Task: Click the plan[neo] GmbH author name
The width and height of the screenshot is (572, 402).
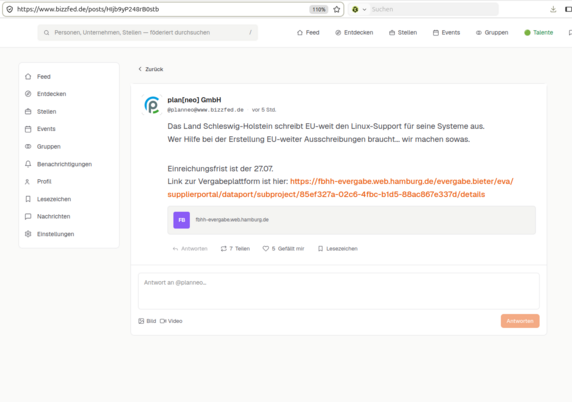Action: coord(194,100)
